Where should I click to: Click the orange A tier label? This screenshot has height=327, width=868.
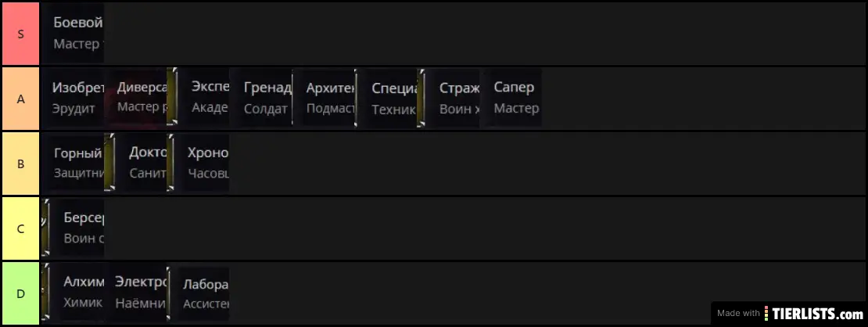20,99
